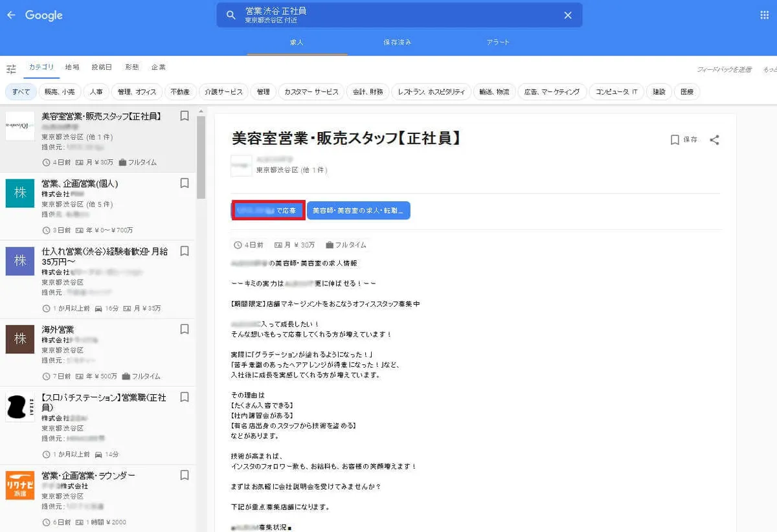Open the 地域 filter category
The height and width of the screenshot is (532, 777).
73,67
